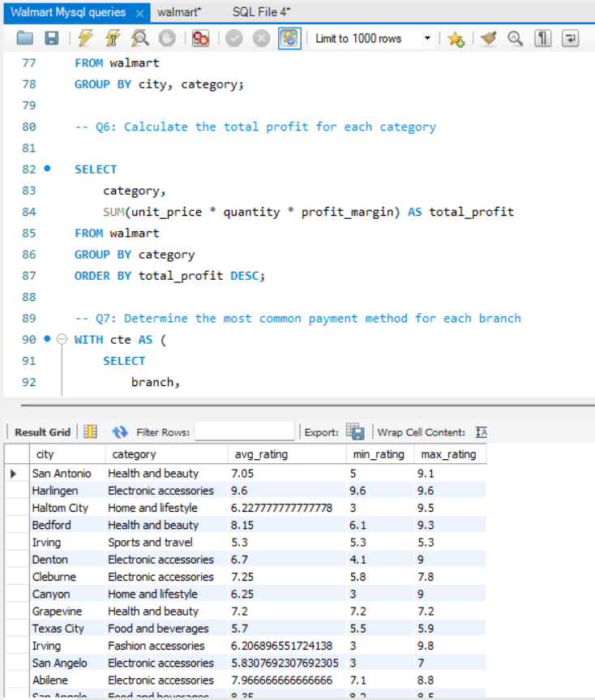This screenshot has width=595, height=700.
Task: Open a SQL script file with folder icon
Action: click(x=25, y=38)
